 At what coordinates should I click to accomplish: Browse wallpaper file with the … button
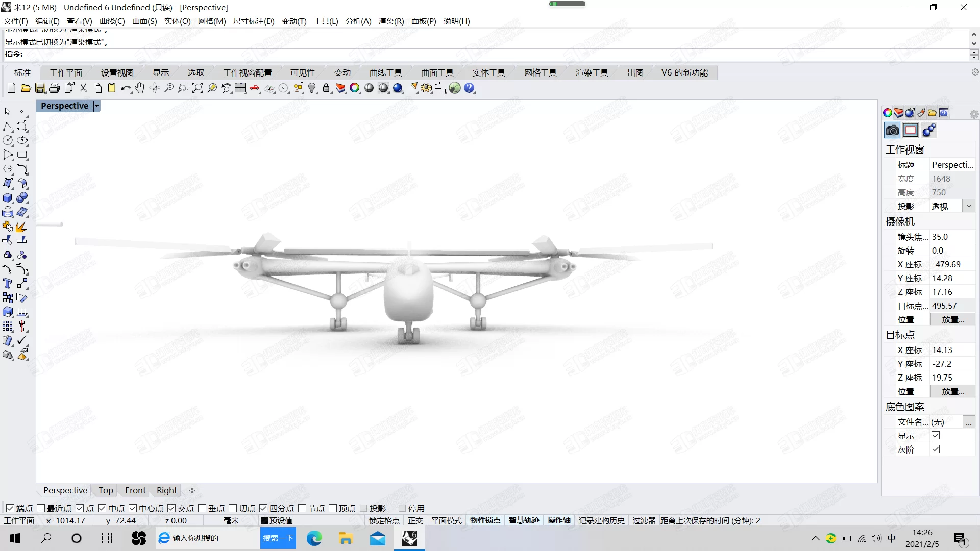click(x=969, y=422)
